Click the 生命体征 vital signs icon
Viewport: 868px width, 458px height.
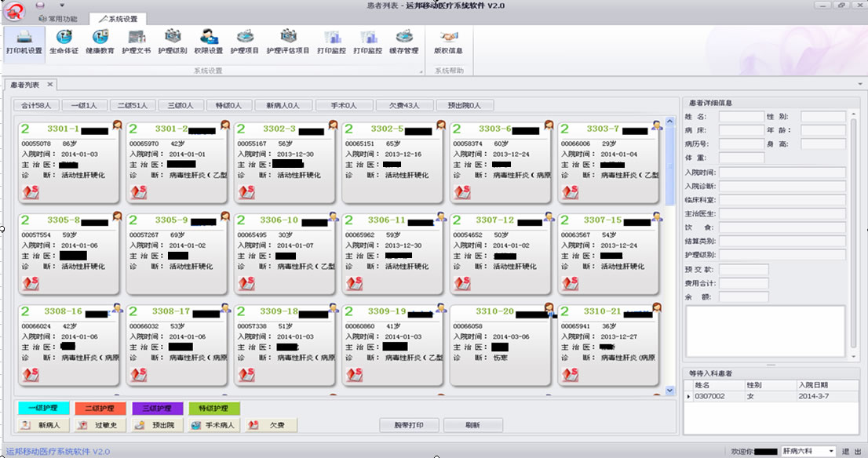64,42
